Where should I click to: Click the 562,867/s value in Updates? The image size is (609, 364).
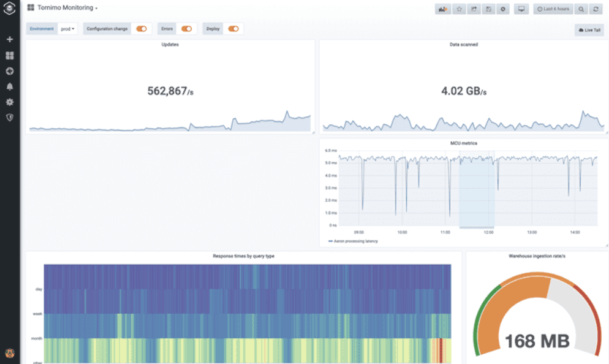(x=170, y=91)
